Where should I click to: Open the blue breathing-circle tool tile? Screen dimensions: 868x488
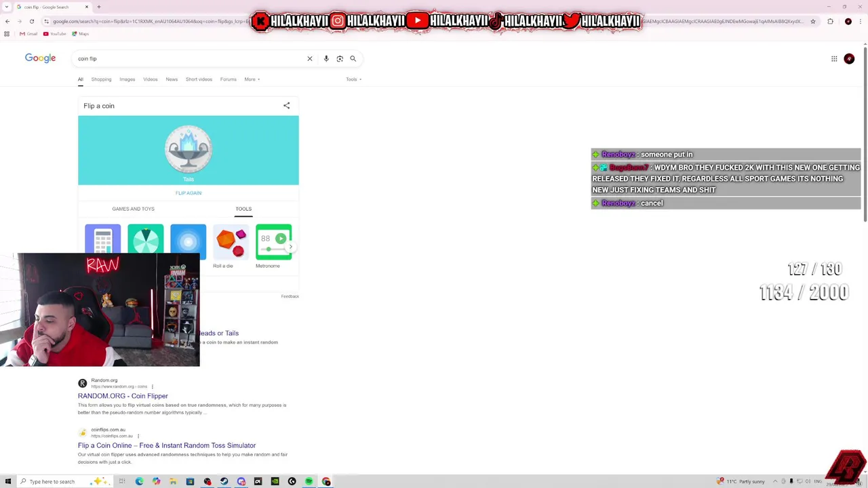pyautogui.click(x=188, y=242)
